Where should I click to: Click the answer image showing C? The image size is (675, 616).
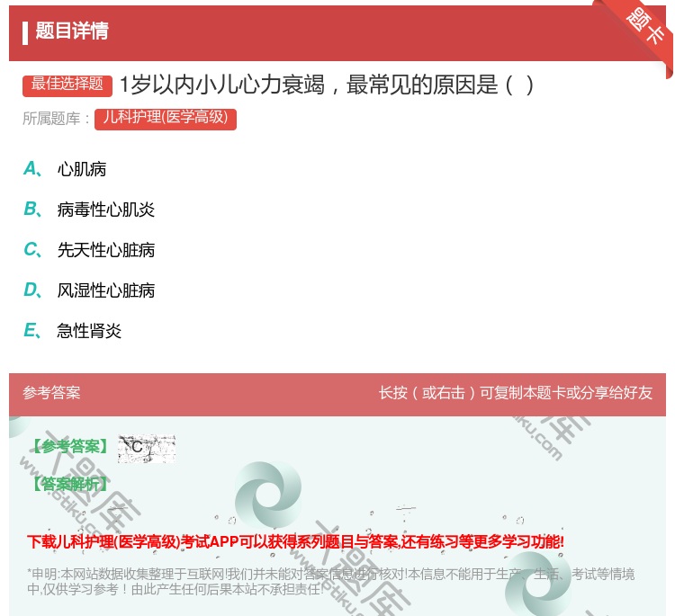click(x=147, y=449)
